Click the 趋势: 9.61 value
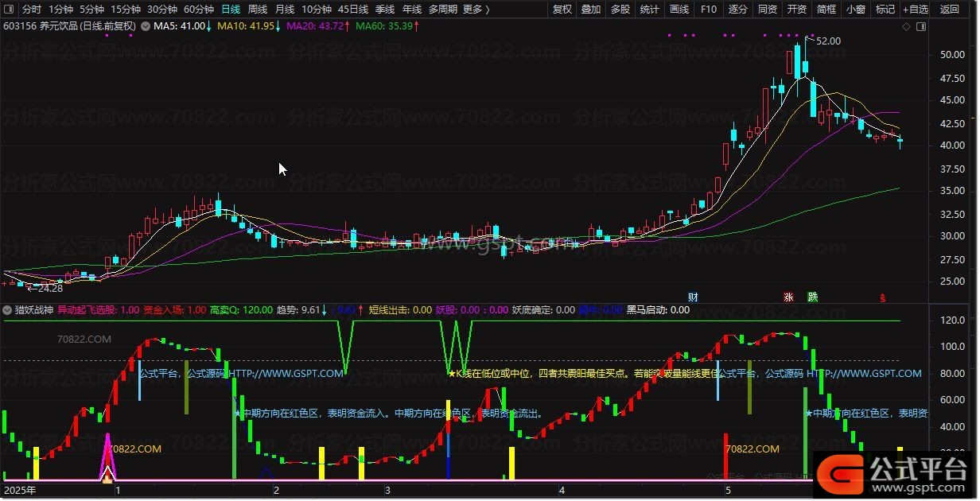This screenshot has width=980, height=501. click(x=298, y=310)
